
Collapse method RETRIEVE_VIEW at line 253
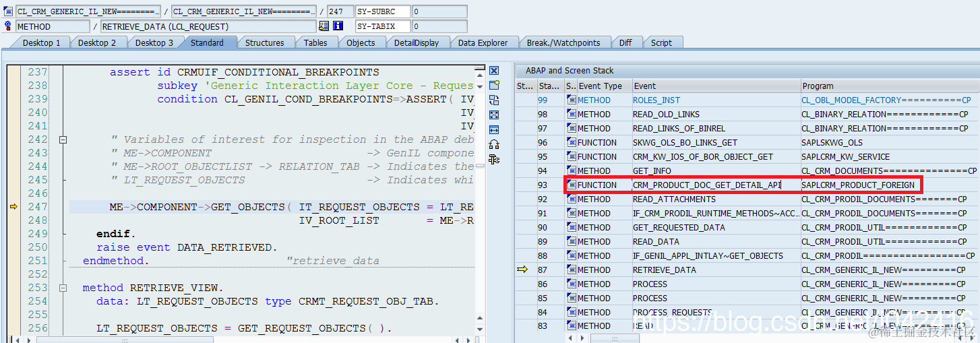click(63, 288)
